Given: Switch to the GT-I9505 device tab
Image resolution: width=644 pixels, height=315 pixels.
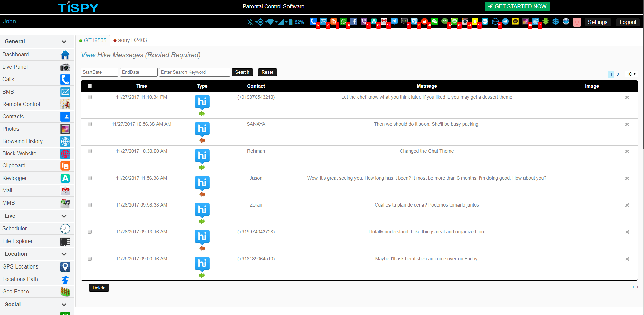Looking at the screenshot, I should click(93, 40).
